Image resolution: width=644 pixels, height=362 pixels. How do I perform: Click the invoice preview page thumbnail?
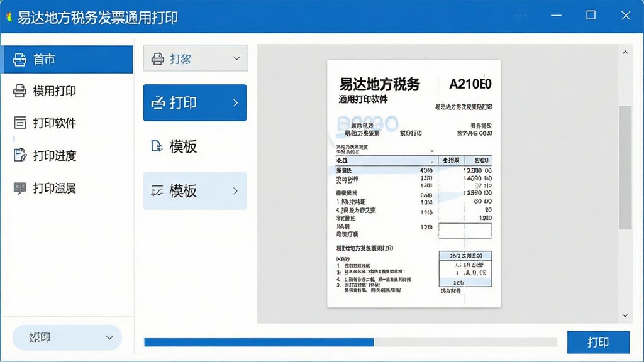[414, 184]
